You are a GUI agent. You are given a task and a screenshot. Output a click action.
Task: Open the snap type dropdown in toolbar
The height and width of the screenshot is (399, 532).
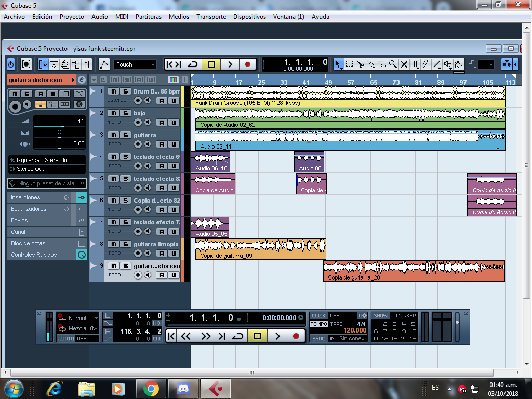coord(486,64)
